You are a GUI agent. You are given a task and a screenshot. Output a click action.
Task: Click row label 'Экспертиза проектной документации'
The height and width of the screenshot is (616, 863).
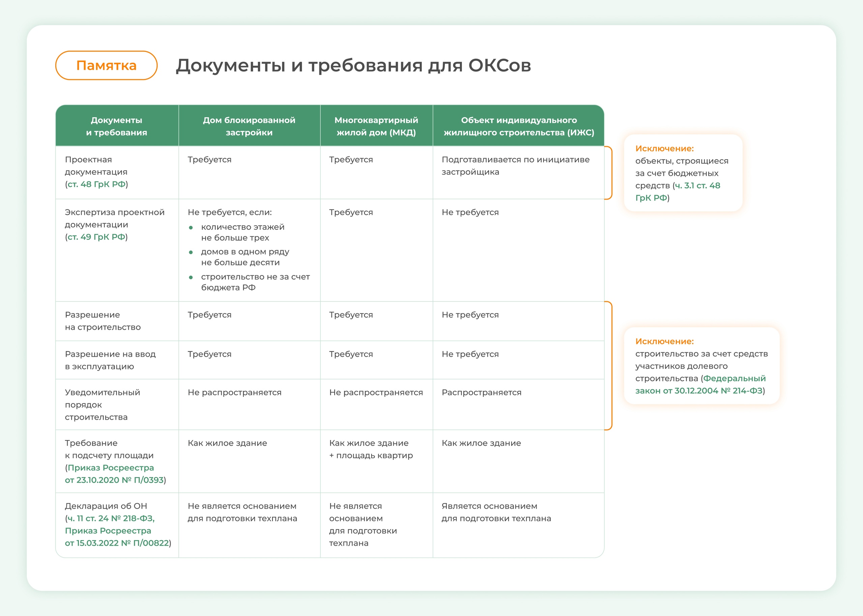[115, 218]
